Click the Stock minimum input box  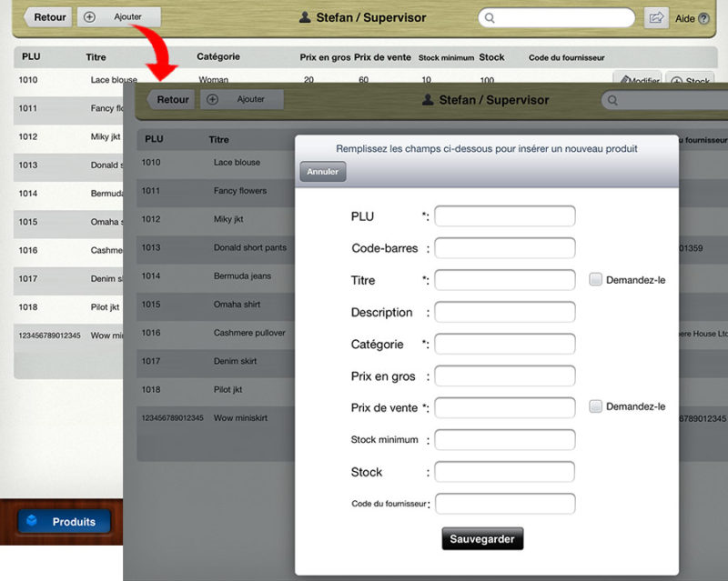[x=505, y=440]
